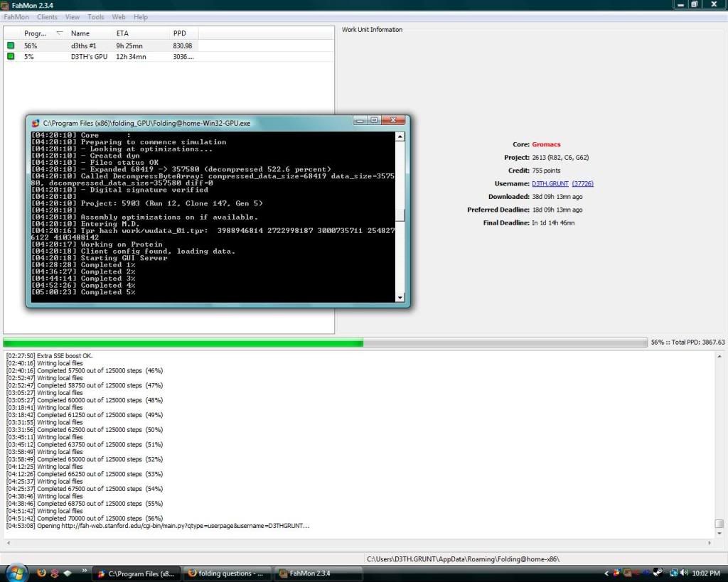The height and width of the screenshot is (582, 728).
Task: Open the Steam tray icon
Action: click(658, 572)
